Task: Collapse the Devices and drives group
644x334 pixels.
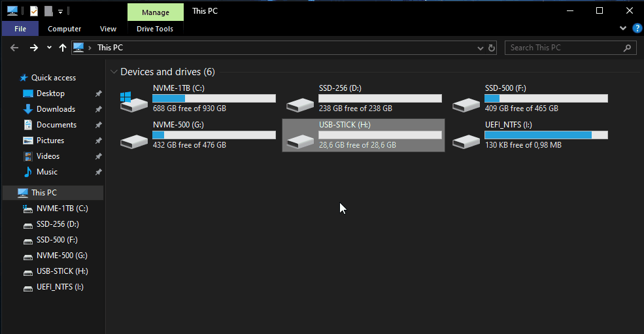Action: [114, 72]
